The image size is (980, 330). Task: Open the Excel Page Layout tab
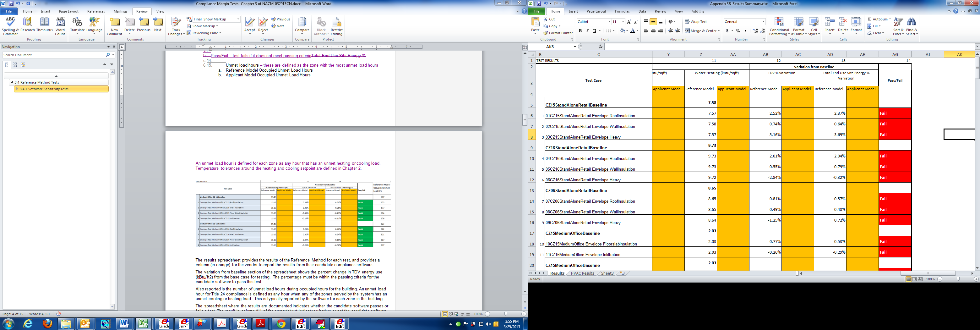(x=596, y=11)
